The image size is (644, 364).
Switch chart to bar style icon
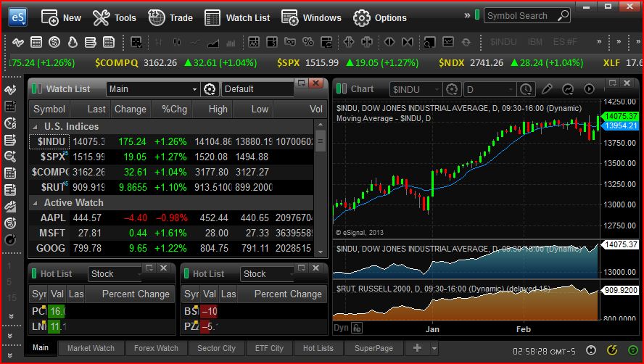159,42
